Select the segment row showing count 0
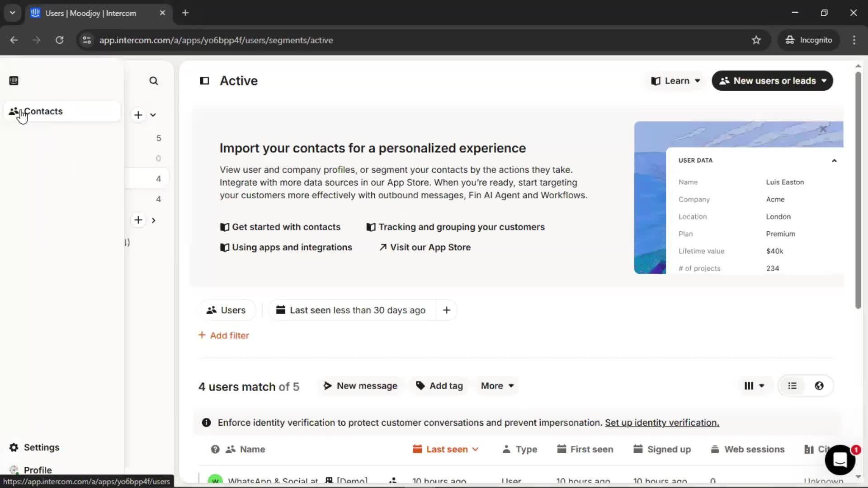The width and height of the screenshot is (868, 488). pyautogui.click(x=147, y=159)
